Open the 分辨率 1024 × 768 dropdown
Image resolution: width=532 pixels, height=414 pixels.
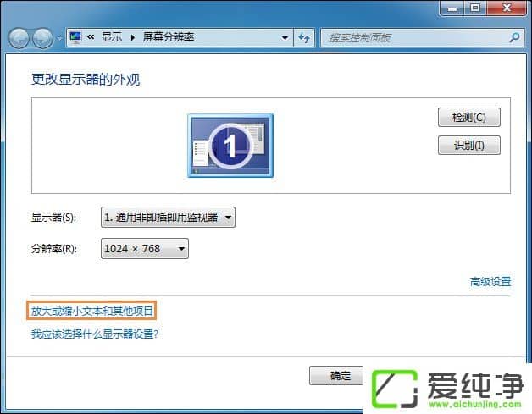coord(144,248)
